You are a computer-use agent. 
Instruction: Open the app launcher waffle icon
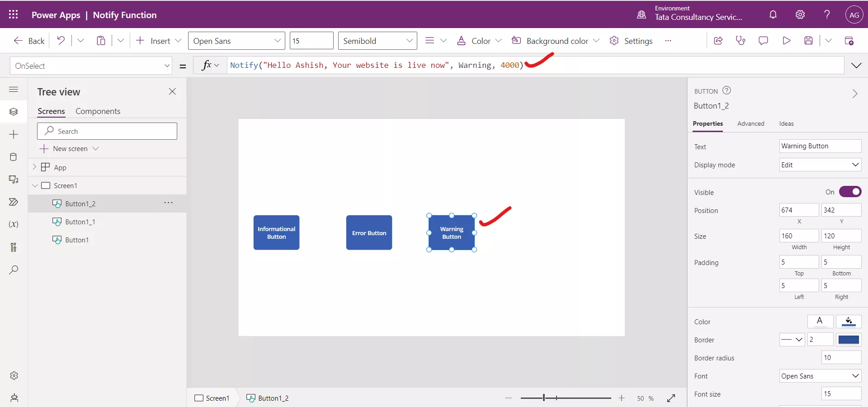[x=14, y=14]
